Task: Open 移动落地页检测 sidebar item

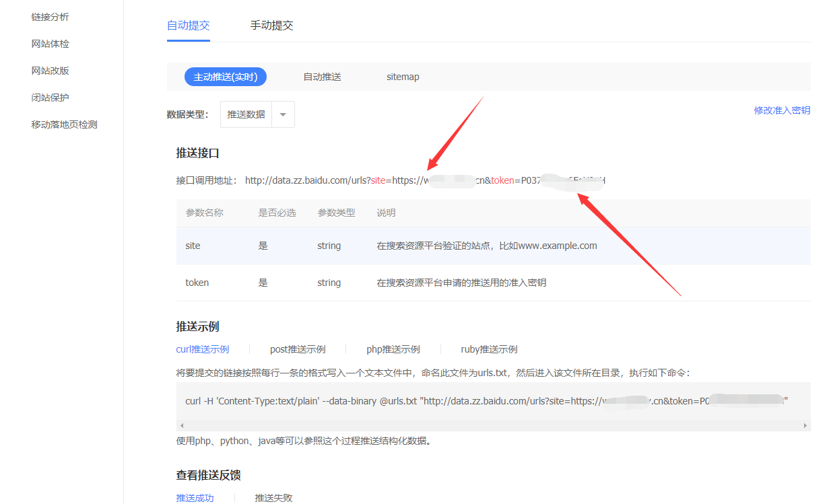Action: [x=64, y=124]
